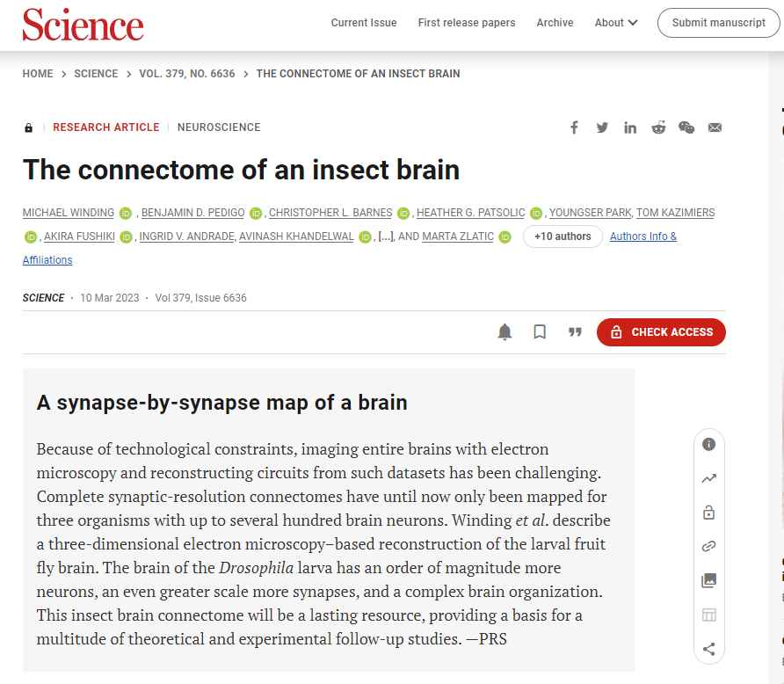Open the Archive navigation item

coord(555,23)
